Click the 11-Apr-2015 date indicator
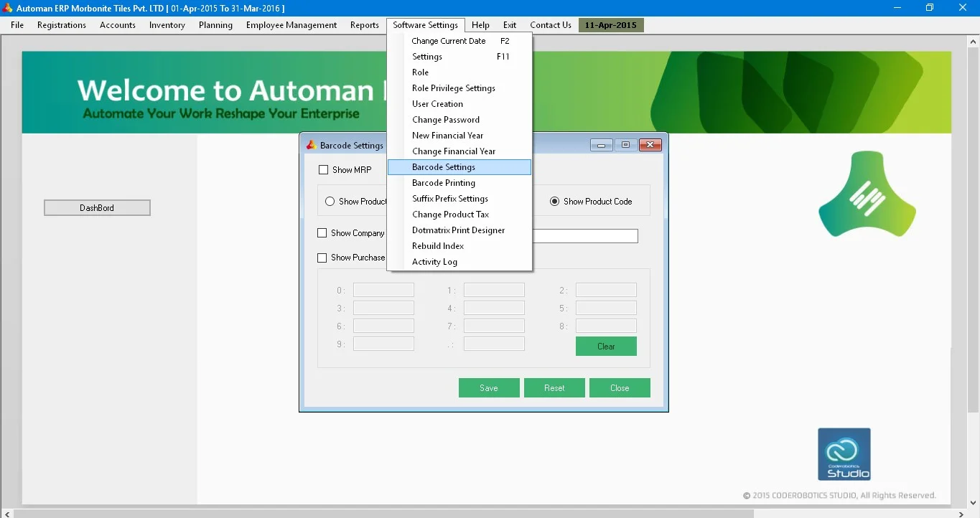Viewport: 980px width, 518px height. [611, 25]
